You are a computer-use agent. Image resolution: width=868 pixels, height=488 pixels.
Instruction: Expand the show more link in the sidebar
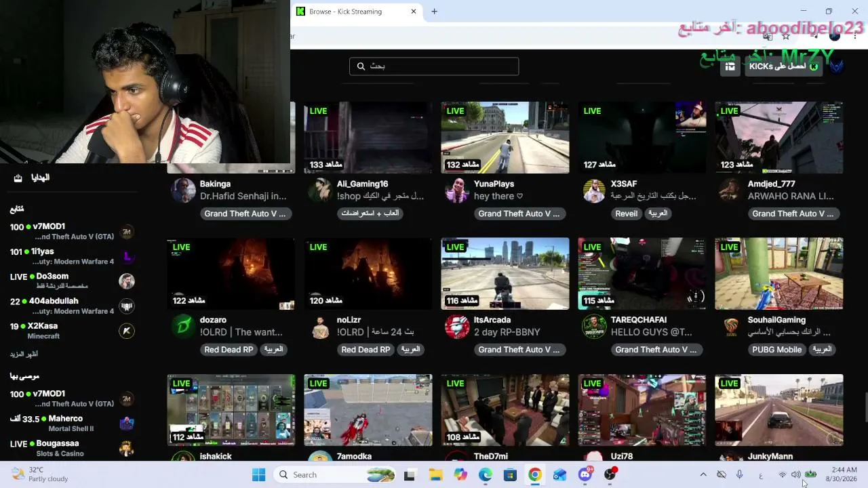tap(24, 354)
